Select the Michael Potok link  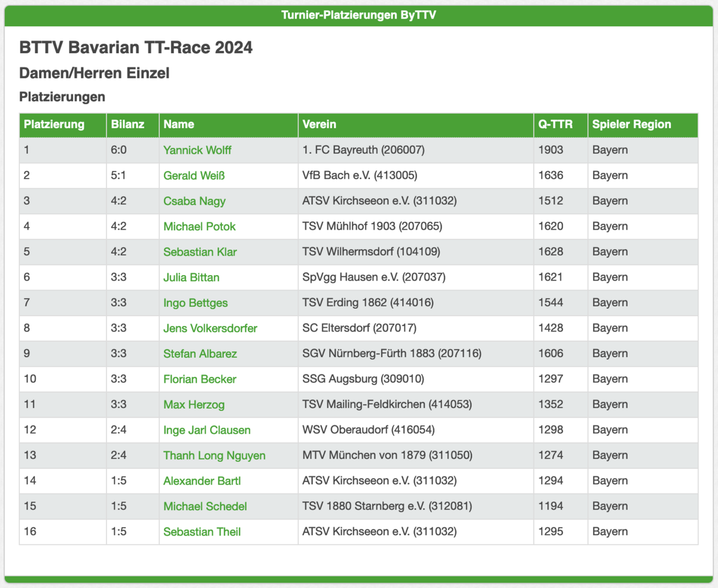pos(199,227)
